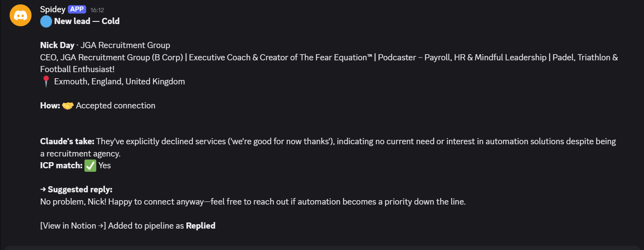This screenshot has width=644, height=250.
Task: Click the "New lead — Cold" heading
Action: pos(87,21)
